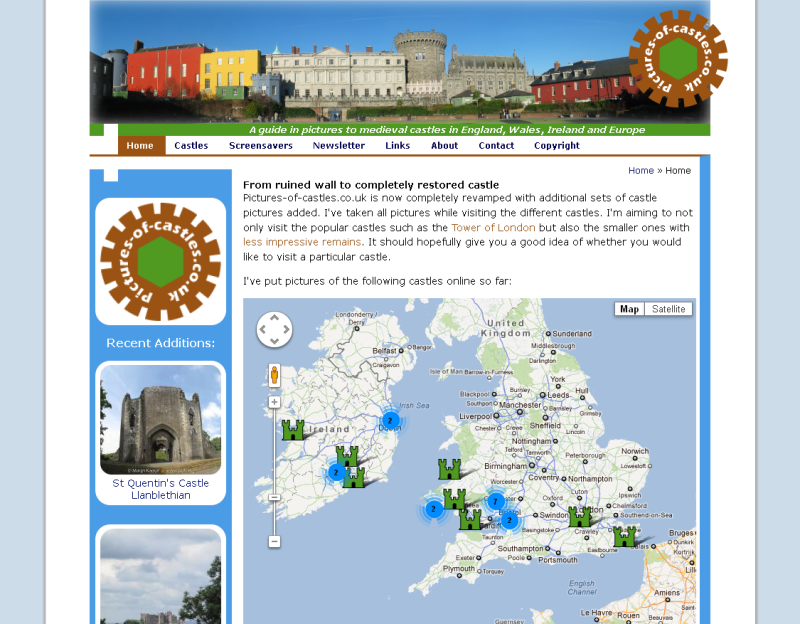The image size is (800, 624).
Task: Click the map pan navigation control
Action: coord(274,330)
